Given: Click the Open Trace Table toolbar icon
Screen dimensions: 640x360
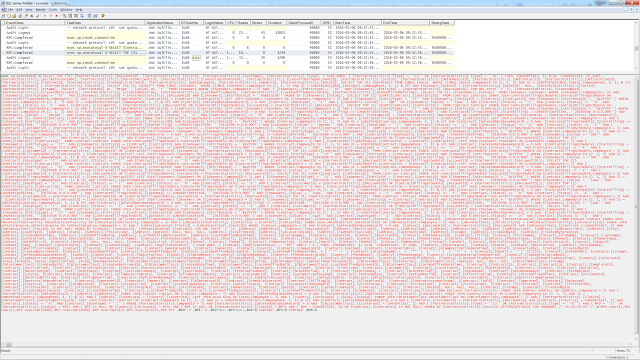Looking at the screenshot, I should point(20,16).
